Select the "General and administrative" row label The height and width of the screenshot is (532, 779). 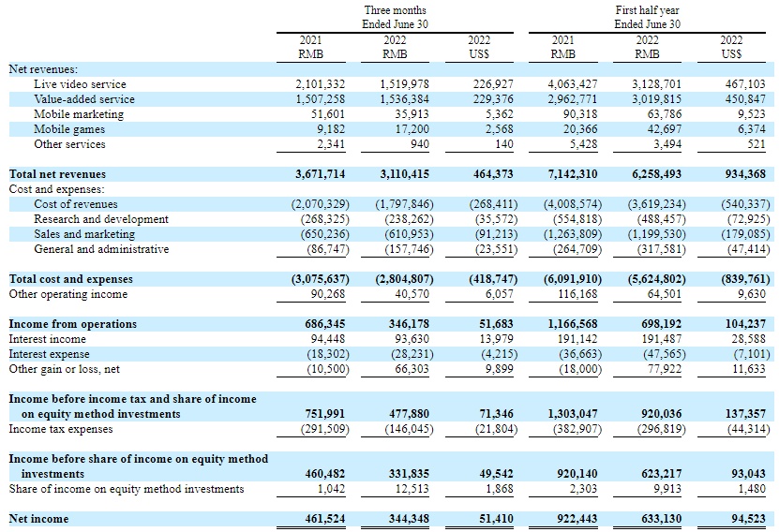pos(101,249)
